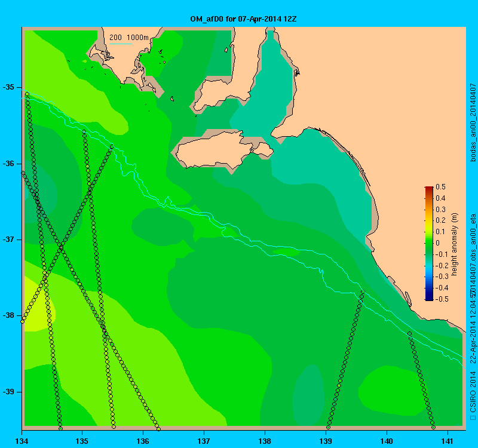
Task: Click the '0.4' value on the color scale
Action: [x=441, y=198]
